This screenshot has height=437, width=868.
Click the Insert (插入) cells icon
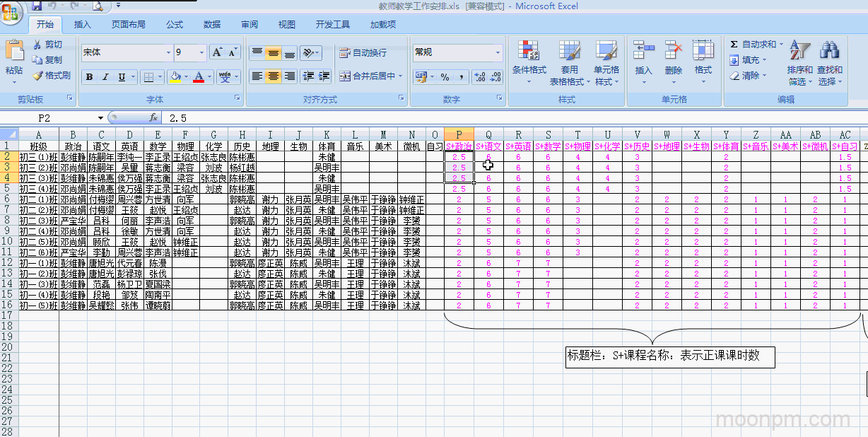643,51
